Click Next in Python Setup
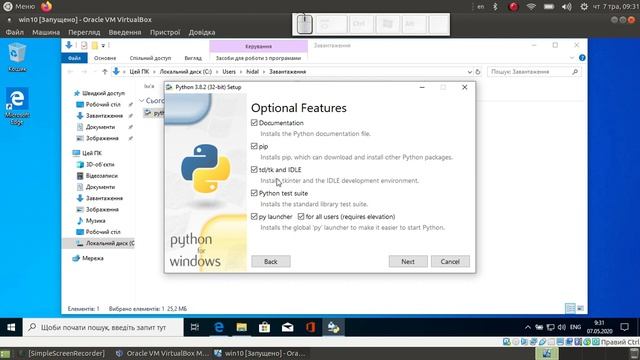 (408, 262)
